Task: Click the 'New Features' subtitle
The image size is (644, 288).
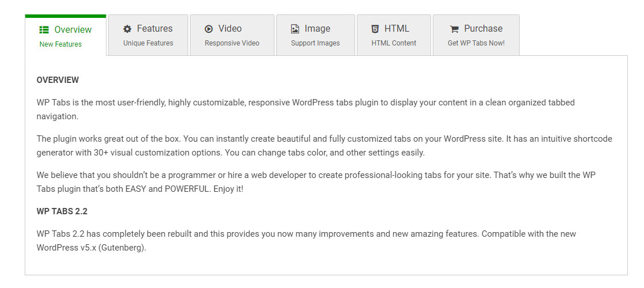Action: (x=60, y=44)
